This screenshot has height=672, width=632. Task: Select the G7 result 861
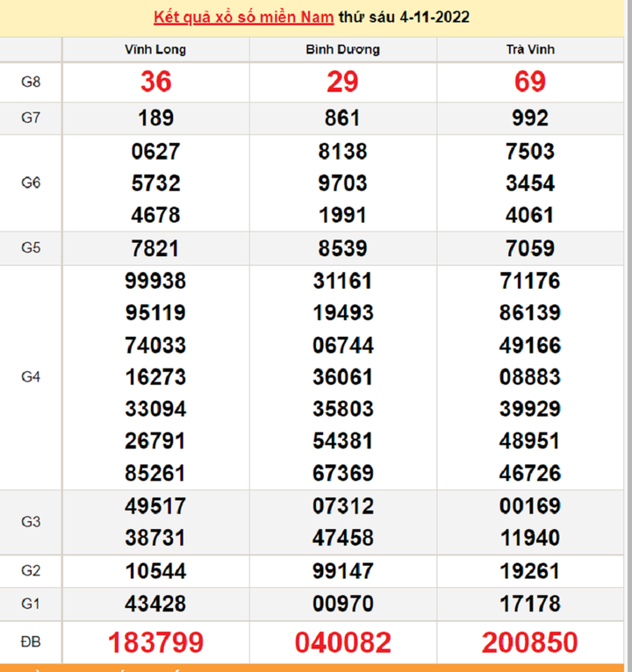pyautogui.click(x=342, y=118)
